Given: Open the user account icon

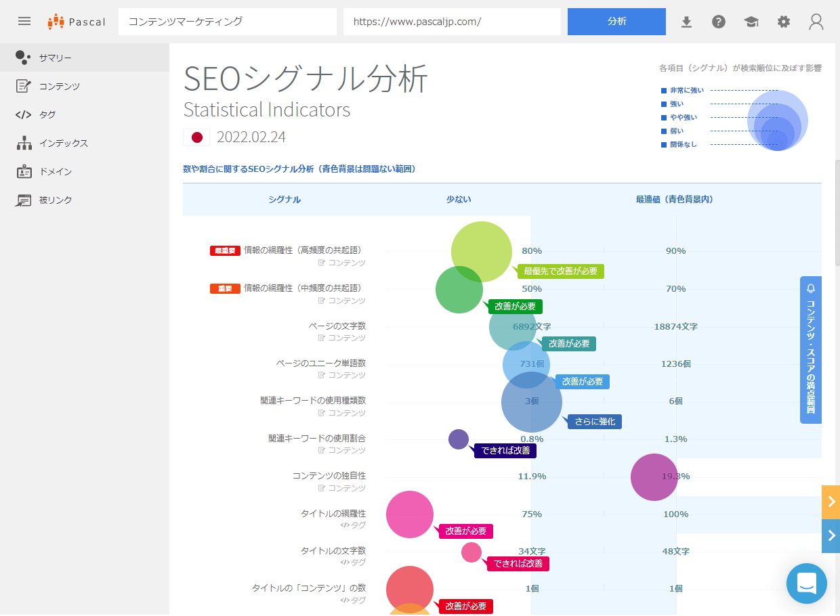Looking at the screenshot, I should 816,22.
